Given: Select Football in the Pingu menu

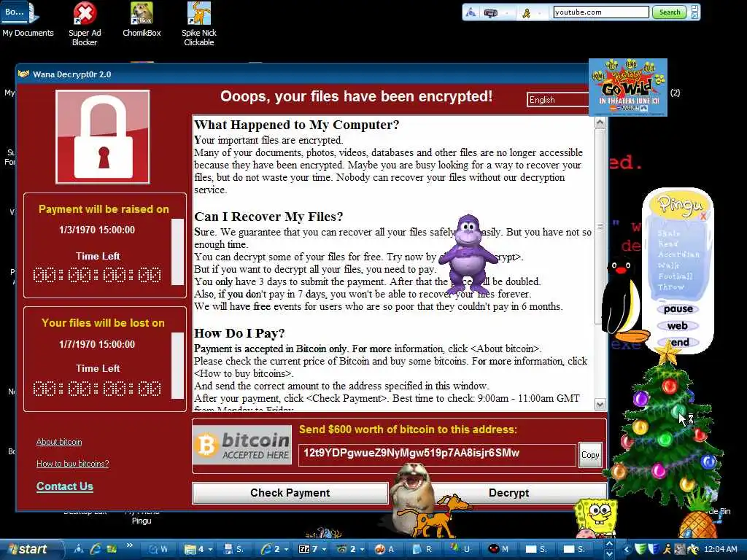Looking at the screenshot, I should [x=676, y=276].
